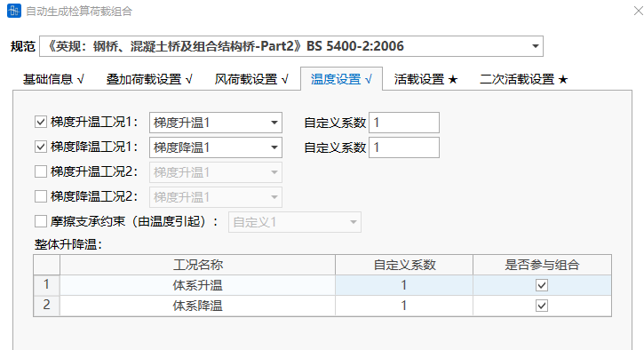The image size is (644, 350).
Task: Select the 体系降温 table cell
Action: click(x=197, y=306)
